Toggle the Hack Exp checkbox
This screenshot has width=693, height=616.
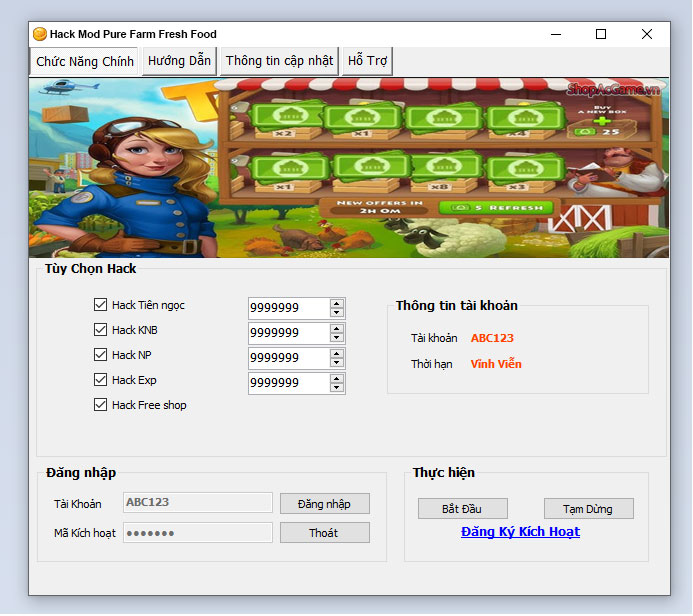pyautogui.click(x=100, y=380)
